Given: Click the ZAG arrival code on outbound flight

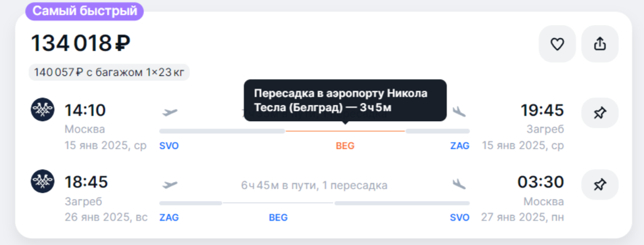Looking at the screenshot, I should [x=459, y=146].
